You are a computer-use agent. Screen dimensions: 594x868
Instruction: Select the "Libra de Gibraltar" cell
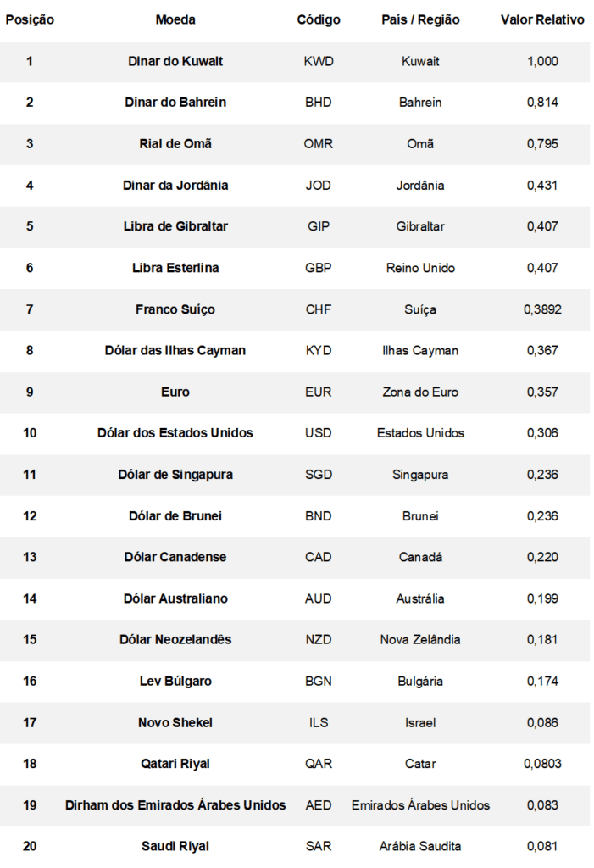pos(175,226)
